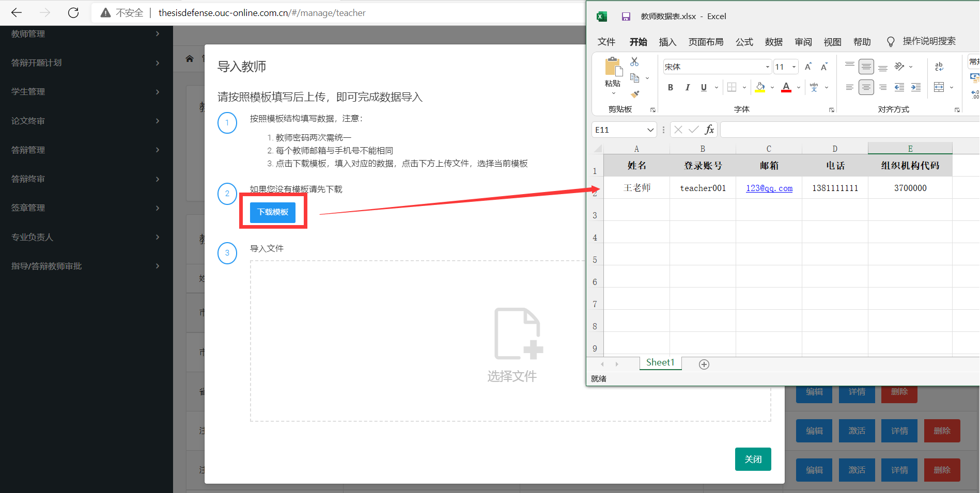Click the Excel formula bar input

(x=849, y=130)
